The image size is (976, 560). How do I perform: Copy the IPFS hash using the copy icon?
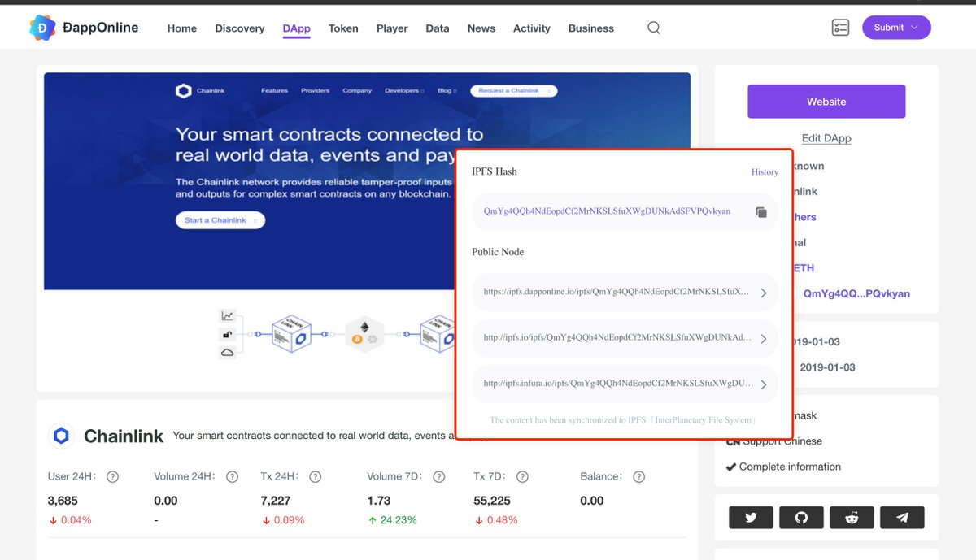click(761, 212)
